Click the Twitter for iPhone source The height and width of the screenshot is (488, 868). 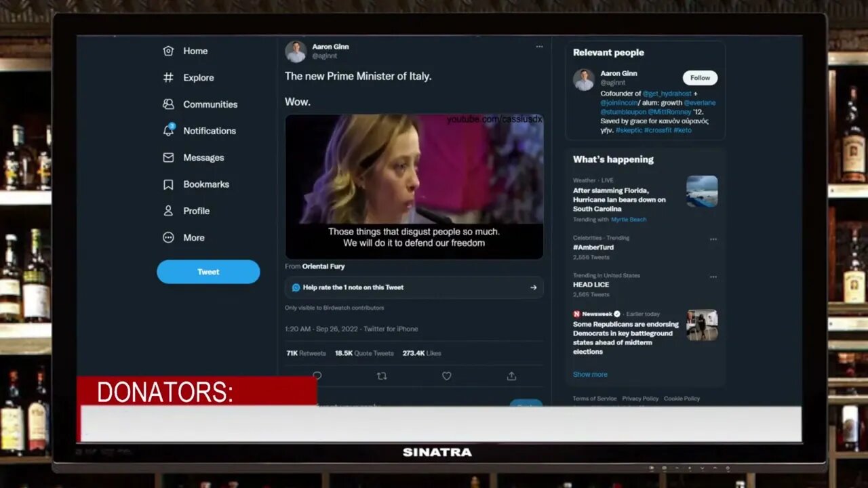(x=391, y=329)
